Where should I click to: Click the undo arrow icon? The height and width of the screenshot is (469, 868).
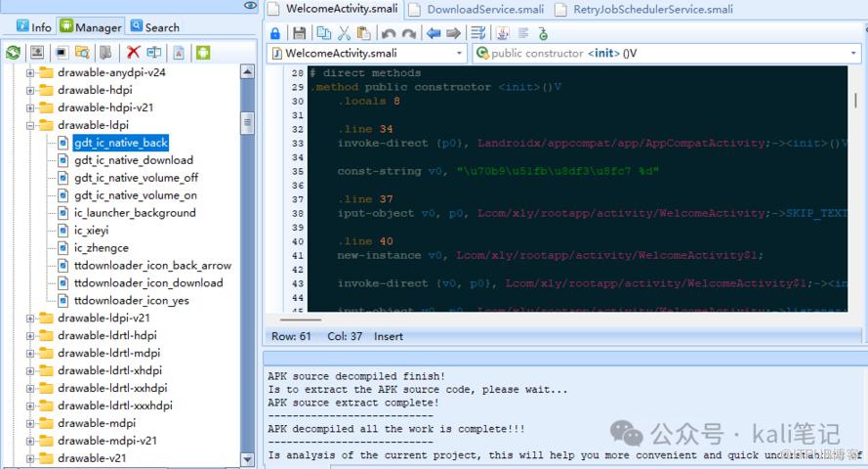tap(389, 33)
